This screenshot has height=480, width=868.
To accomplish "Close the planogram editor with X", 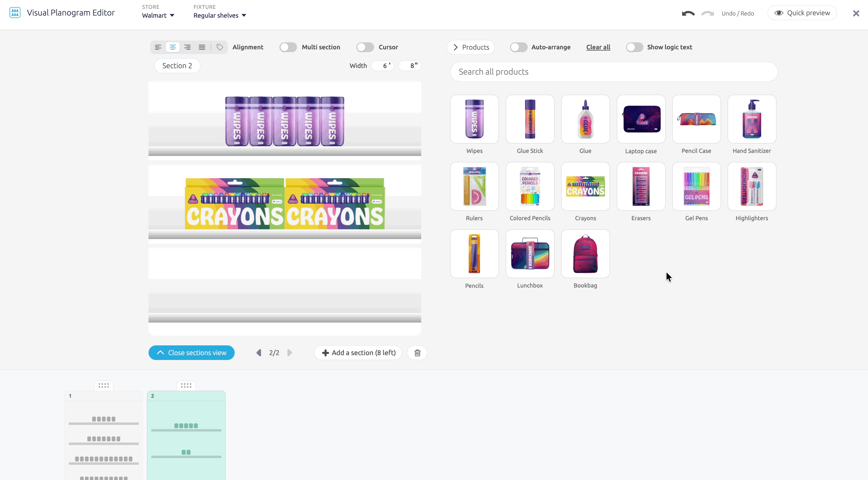I will pyautogui.click(x=856, y=13).
